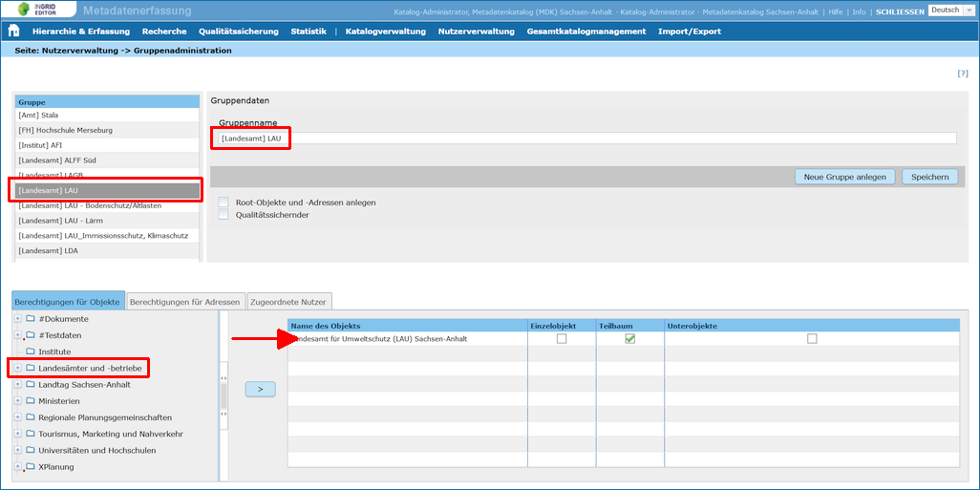The width and height of the screenshot is (980, 490).
Task: Click the XPlanung folder icon
Action: (30, 466)
